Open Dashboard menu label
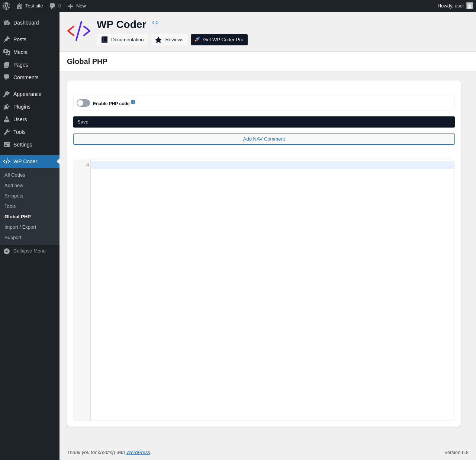Screen dimensions: 476x460 (x=26, y=23)
